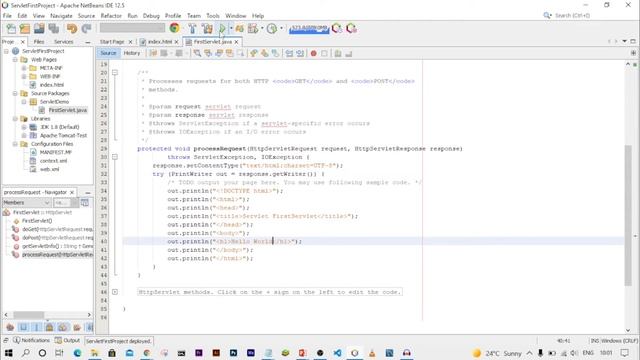Viewport: 640px width, 360px height.
Task: Switch to the Start Page tab
Action: click(112, 42)
